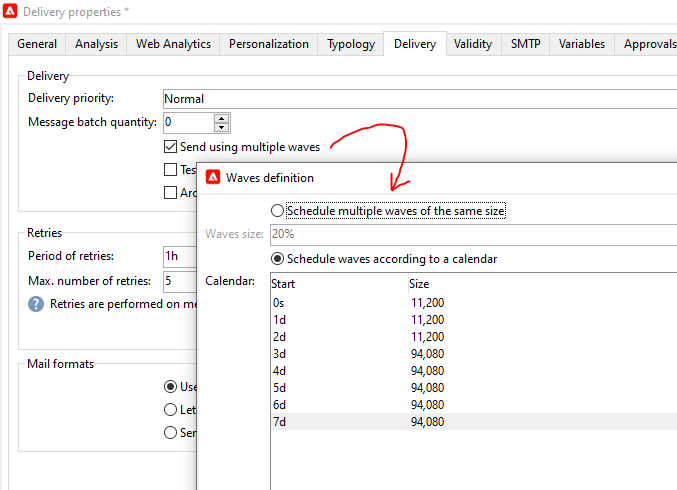Select the 3d wave row of 94,080
Screen dimensions: 677x490
point(470,353)
